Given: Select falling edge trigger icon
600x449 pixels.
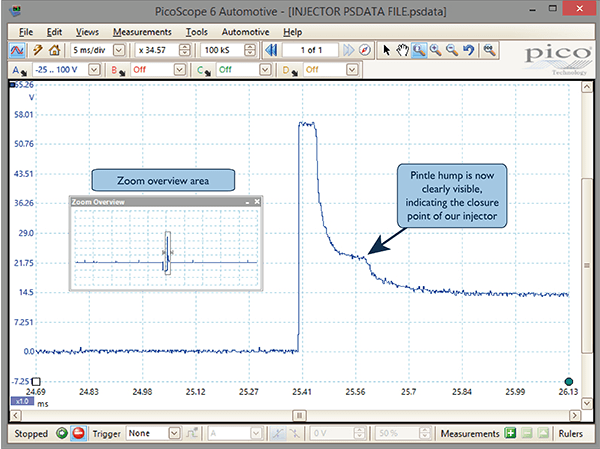Looking at the screenshot, I should pyautogui.click(x=294, y=433).
